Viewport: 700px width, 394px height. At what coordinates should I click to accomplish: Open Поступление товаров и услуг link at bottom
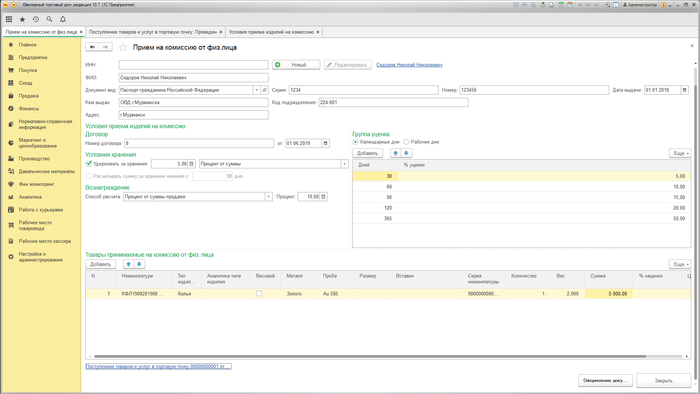158,366
